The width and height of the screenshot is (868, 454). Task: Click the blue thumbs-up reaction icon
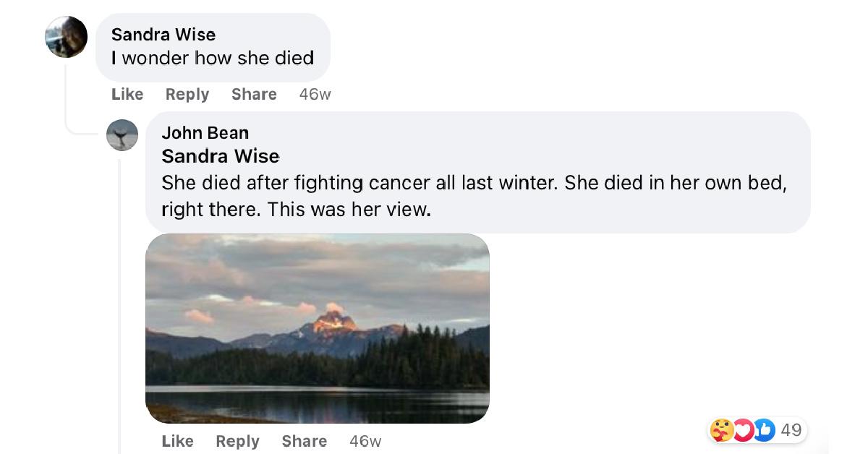764,430
